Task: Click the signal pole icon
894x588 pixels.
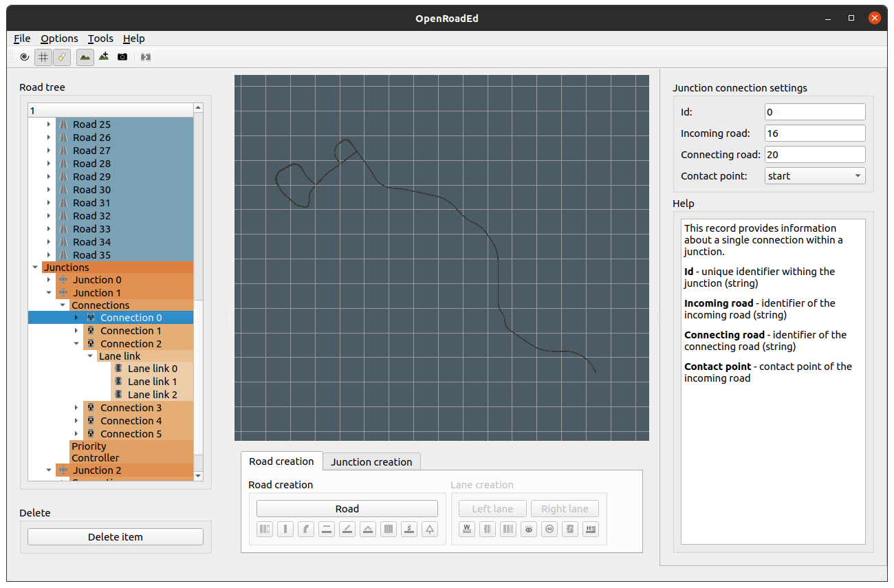Action: [409, 529]
